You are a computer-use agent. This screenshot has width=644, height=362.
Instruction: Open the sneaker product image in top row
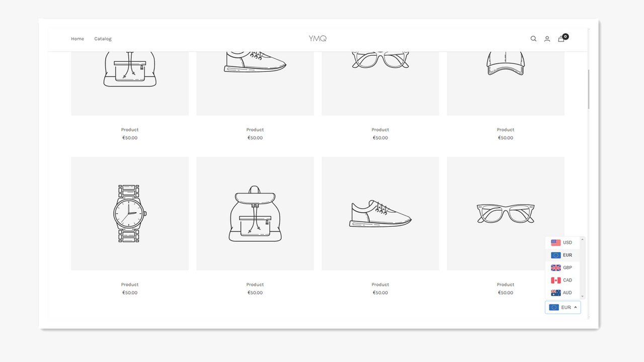(255, 83)
